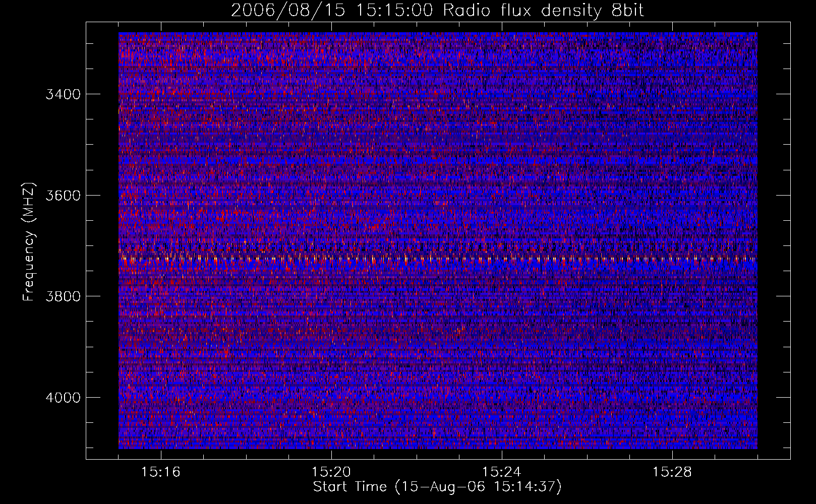Click the 3600 frequency tick label
The image size is (816, 504).
[63, 196]
